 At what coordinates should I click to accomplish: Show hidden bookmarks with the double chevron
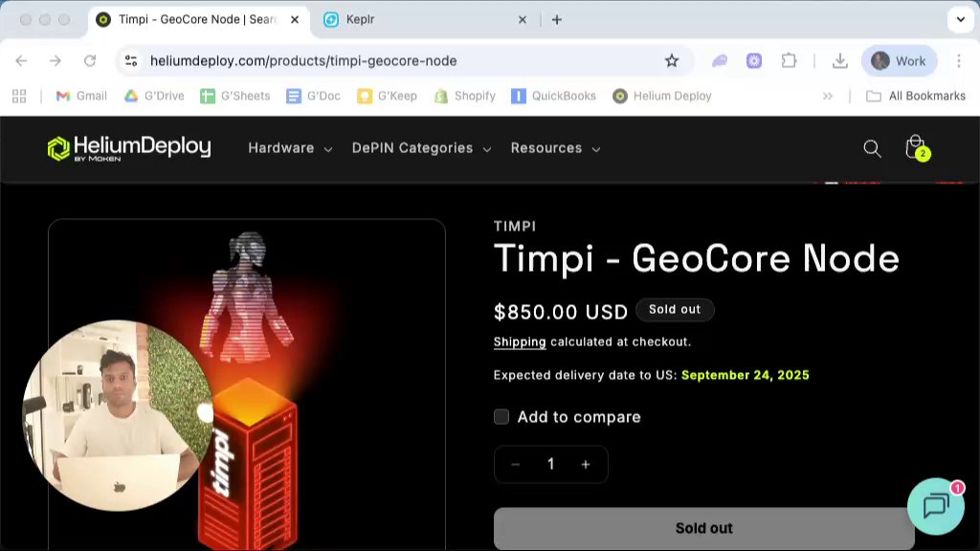(x=828, y=97)
